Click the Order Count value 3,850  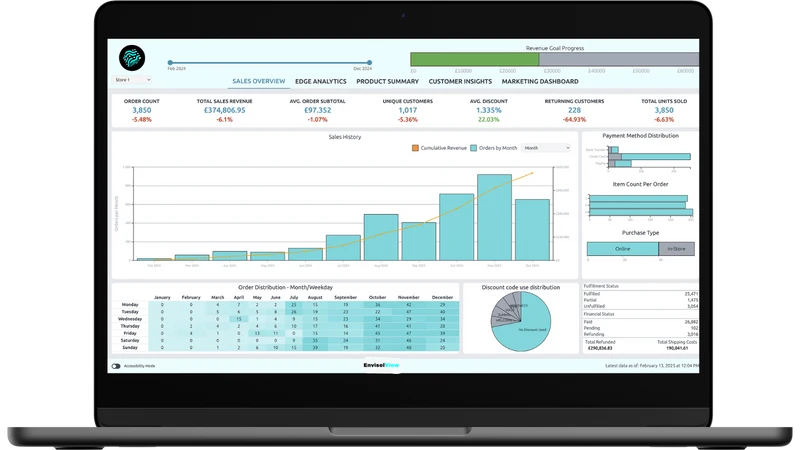coord(142,110)
